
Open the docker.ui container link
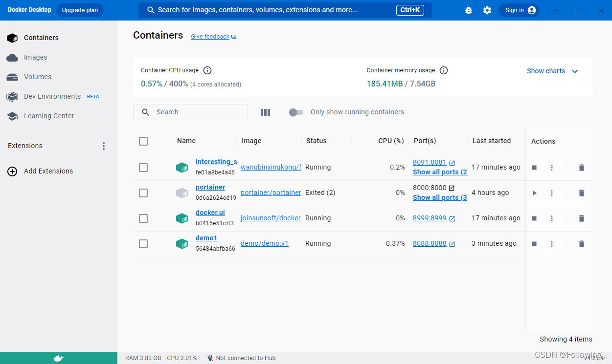(210, 213)
